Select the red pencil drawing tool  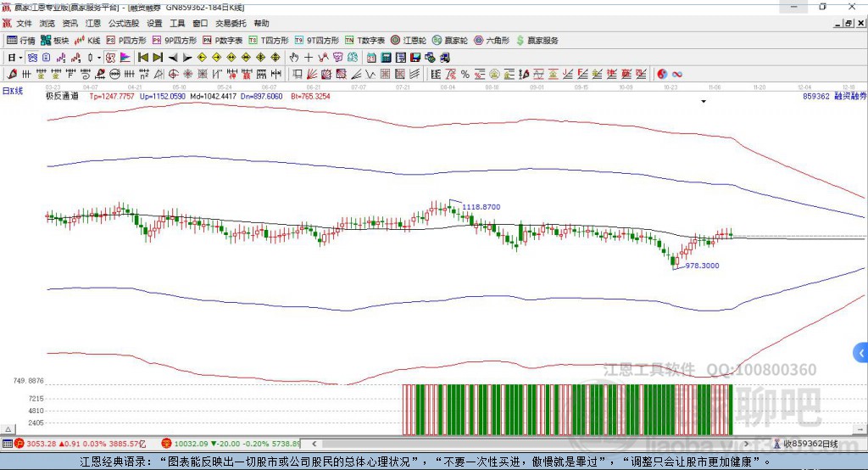click(x=12, y=75)
